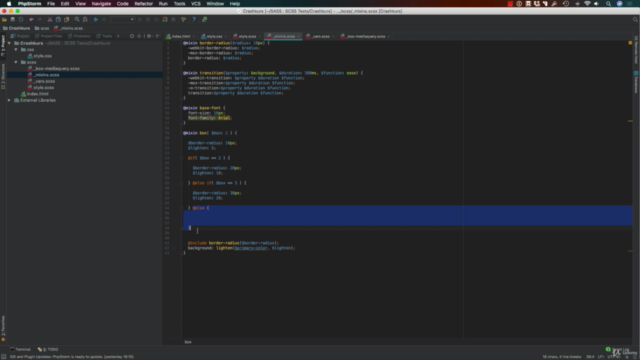Click the Save All toolbar icon

tap(13, 19)
